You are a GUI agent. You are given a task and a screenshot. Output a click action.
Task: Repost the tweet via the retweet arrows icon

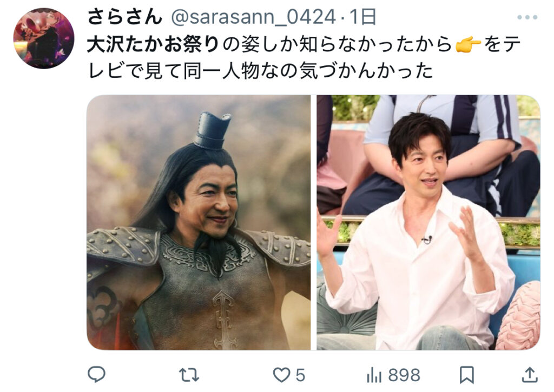(189, 375)
